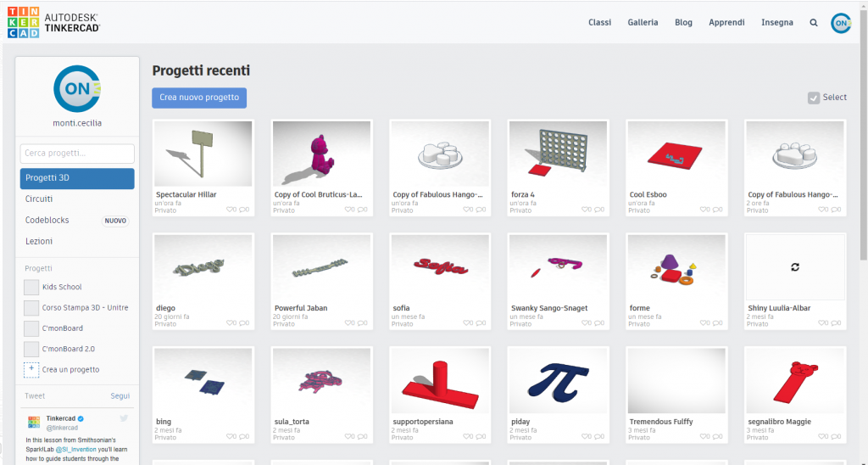Click the heart icon on Spectacular Hillar

tap(231, 210)
